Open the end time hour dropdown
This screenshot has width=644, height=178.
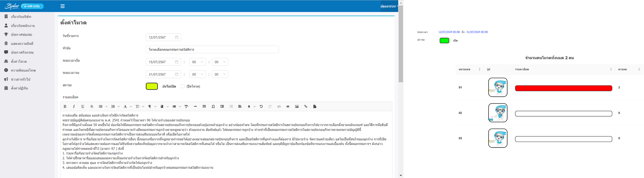tap(198, 74)
